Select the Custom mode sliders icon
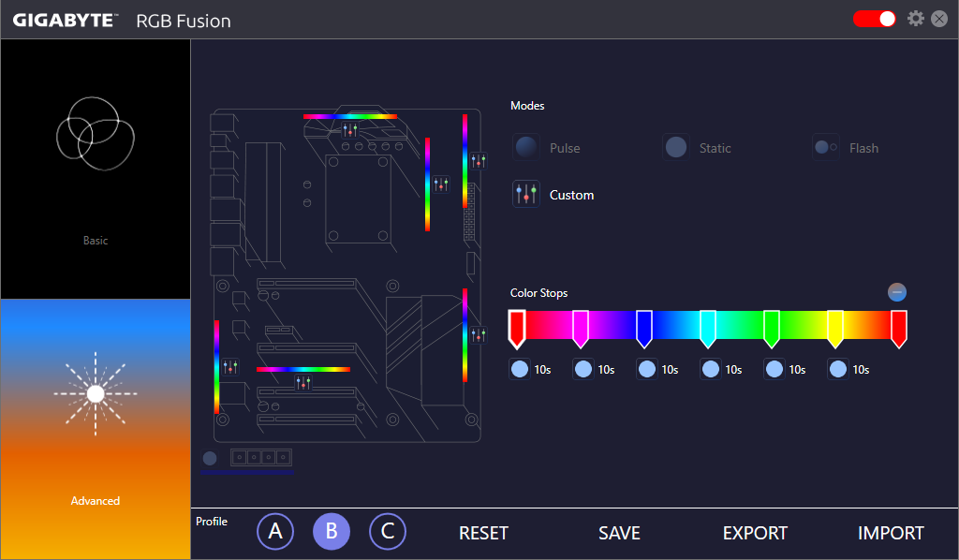 [526, 195]
